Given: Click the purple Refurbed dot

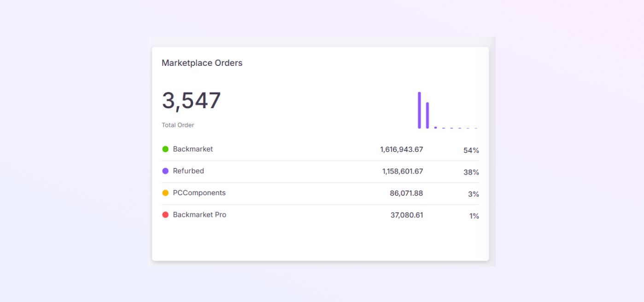Looking at the screenshot, I should tap(165, 171).
